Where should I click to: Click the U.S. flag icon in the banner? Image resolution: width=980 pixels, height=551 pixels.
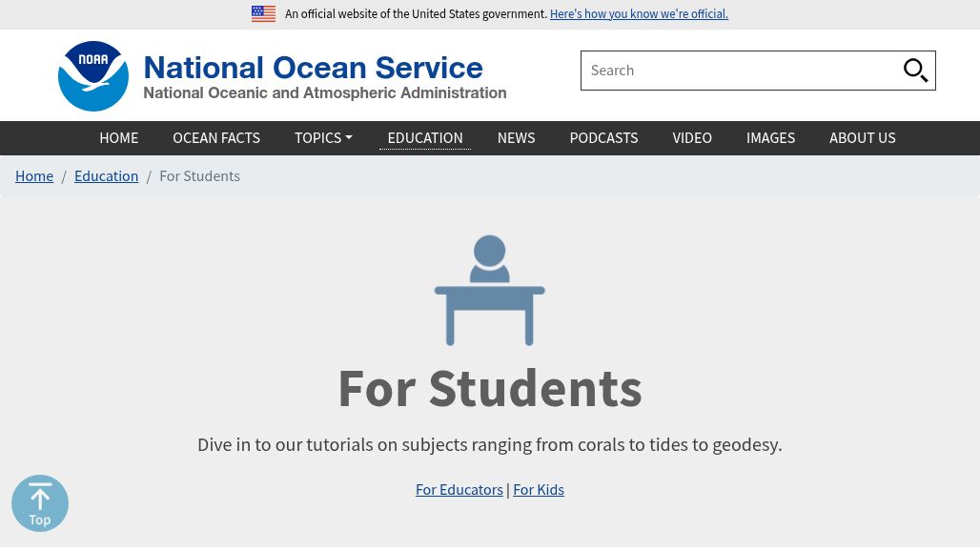(263, 13)
